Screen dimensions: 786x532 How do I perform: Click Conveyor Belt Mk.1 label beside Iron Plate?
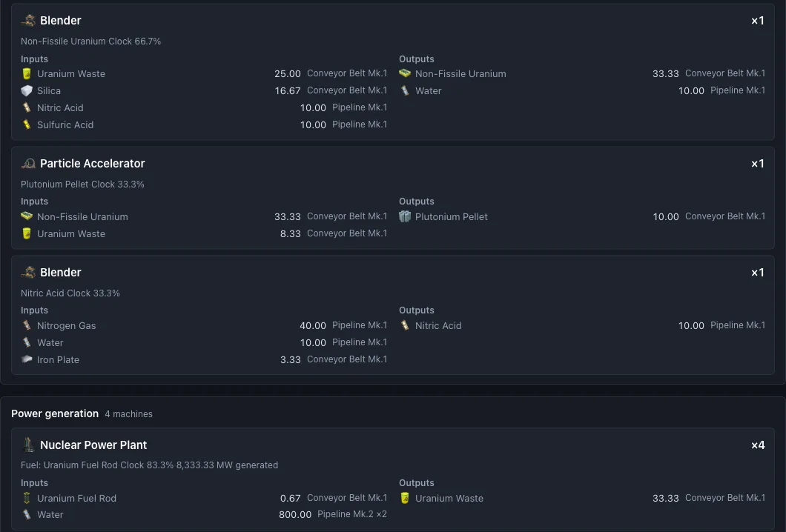click(347, 359)
